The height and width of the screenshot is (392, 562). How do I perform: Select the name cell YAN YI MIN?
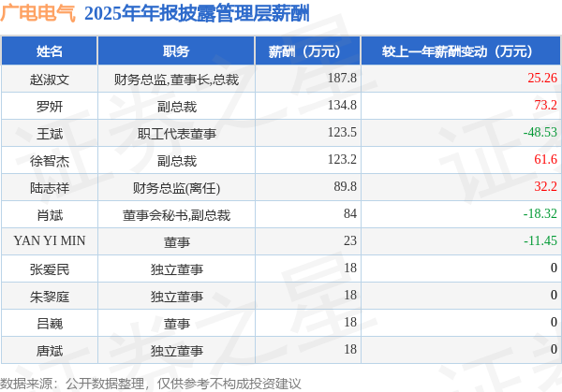pos(50,241)
